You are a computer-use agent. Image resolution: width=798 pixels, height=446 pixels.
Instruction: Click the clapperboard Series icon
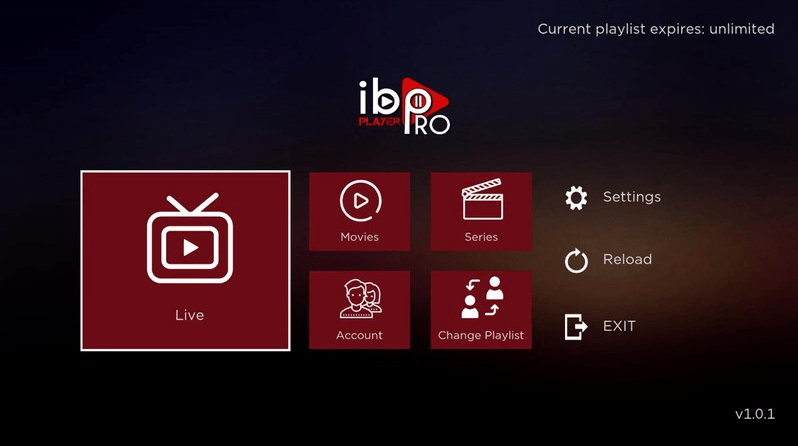tap(481, 201)
